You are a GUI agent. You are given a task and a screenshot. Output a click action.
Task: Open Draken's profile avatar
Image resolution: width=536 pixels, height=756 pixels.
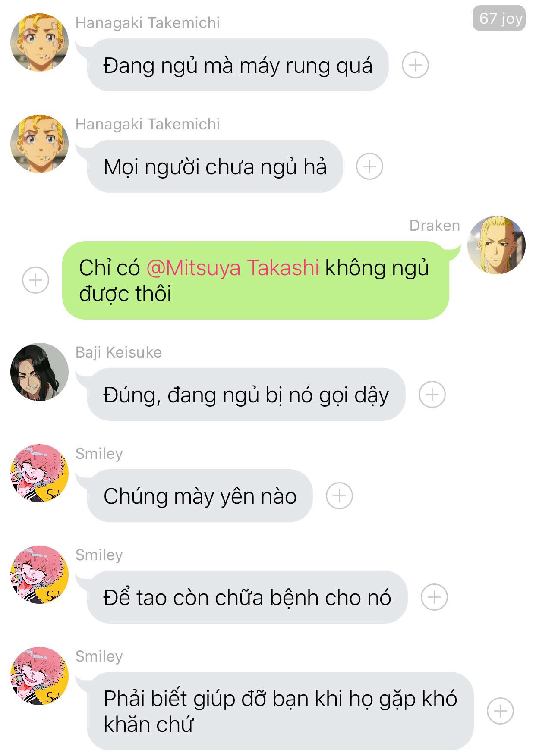496,245
